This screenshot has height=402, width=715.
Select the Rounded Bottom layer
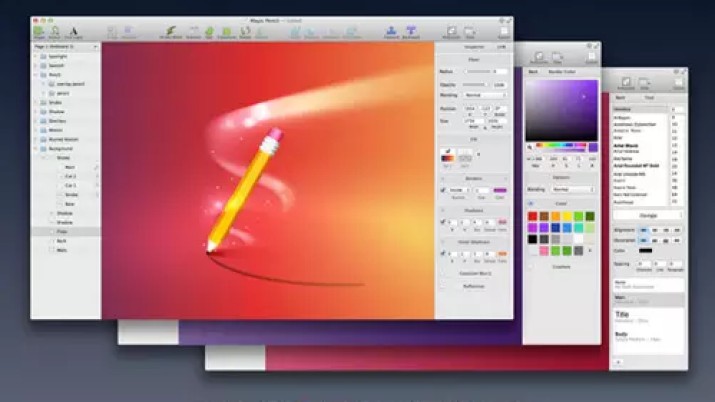point(64,139)
